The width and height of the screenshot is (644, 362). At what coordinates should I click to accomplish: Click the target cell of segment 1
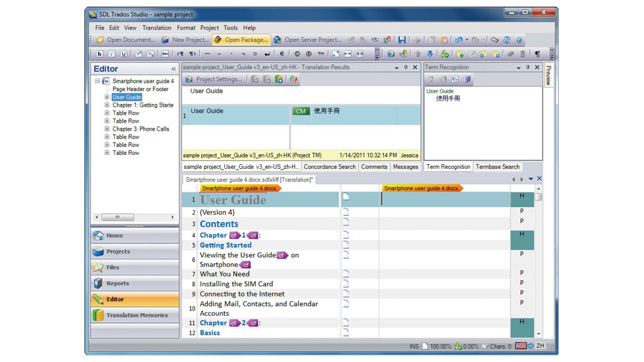[445, 200]
